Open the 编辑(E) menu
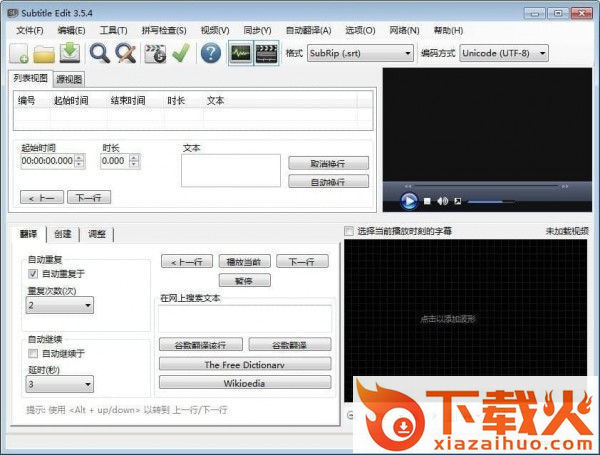This screenshot has height=455, width=600. point(71,31)
